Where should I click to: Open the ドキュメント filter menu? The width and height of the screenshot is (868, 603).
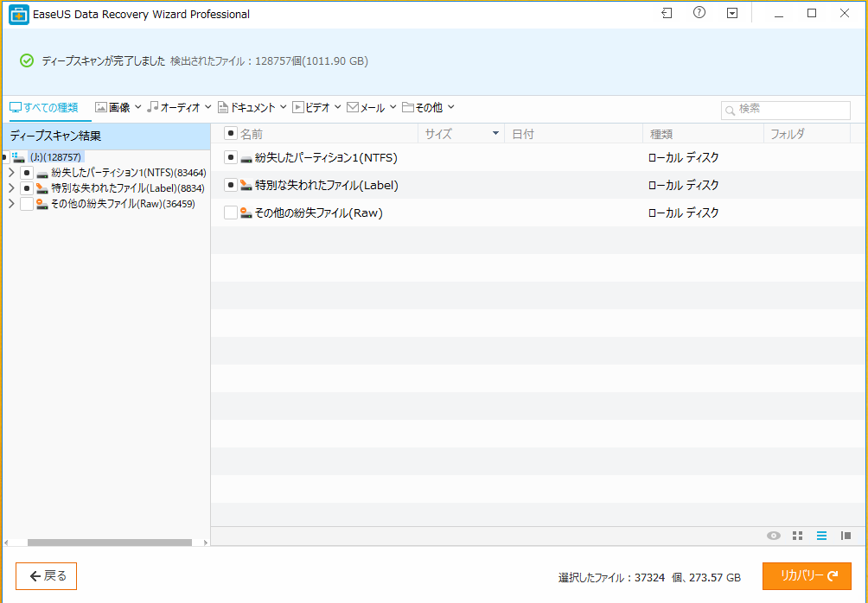(x=252, y=108)
